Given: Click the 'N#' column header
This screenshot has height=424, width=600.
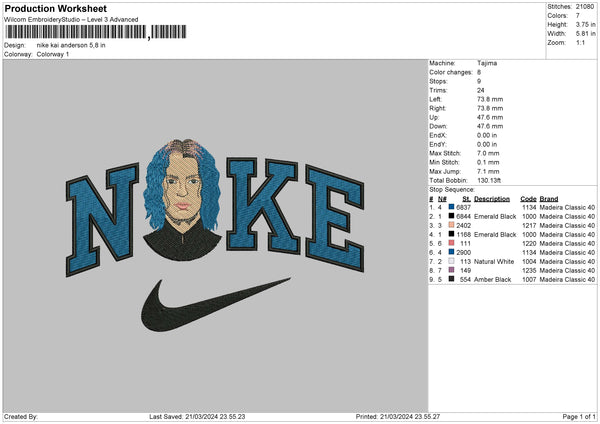Looking at the screenshot, I should 442,199.
